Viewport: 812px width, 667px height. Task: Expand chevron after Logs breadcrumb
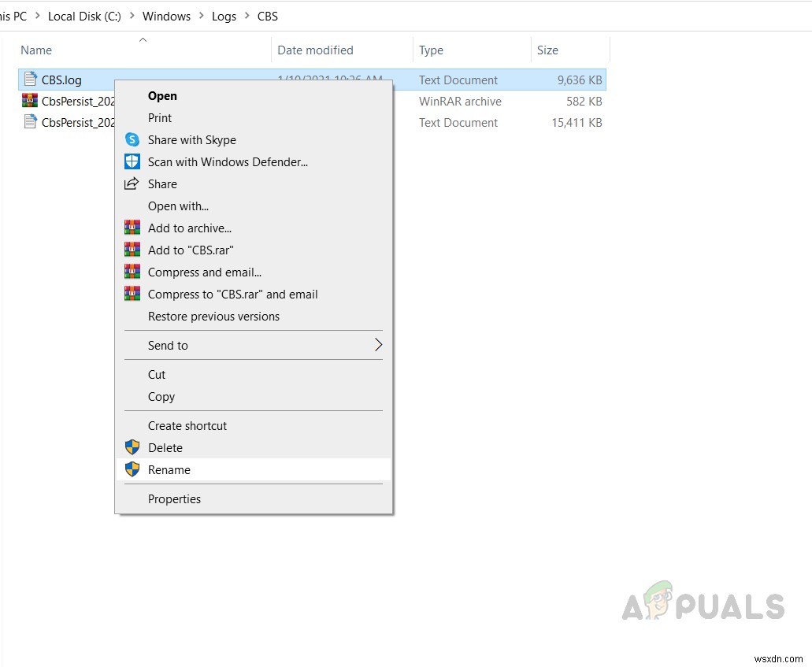(x=247, y=16)
